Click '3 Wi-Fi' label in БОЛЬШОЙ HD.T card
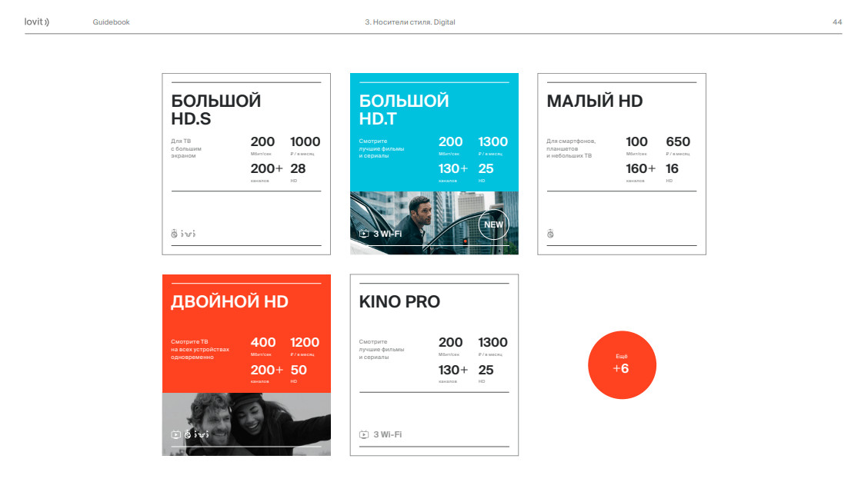The height and width of the screenshot is (492, 868). pyautogui.click(x=388, y=234)
